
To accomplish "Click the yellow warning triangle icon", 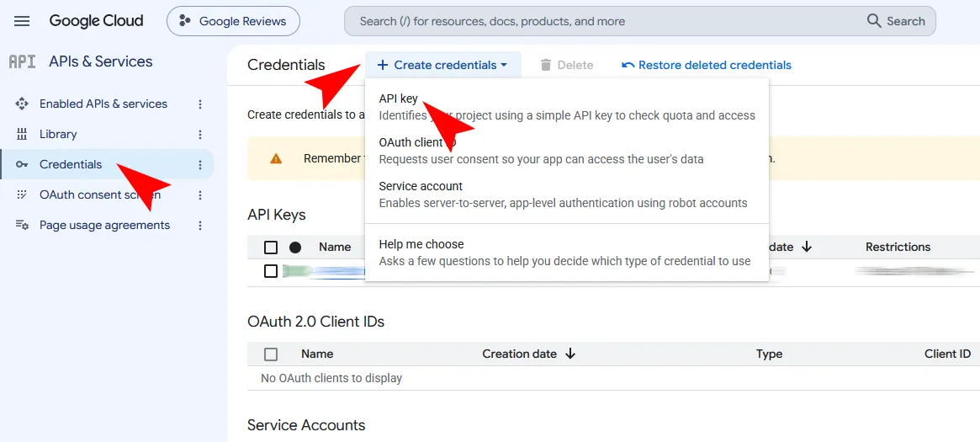I will point(276,159).
